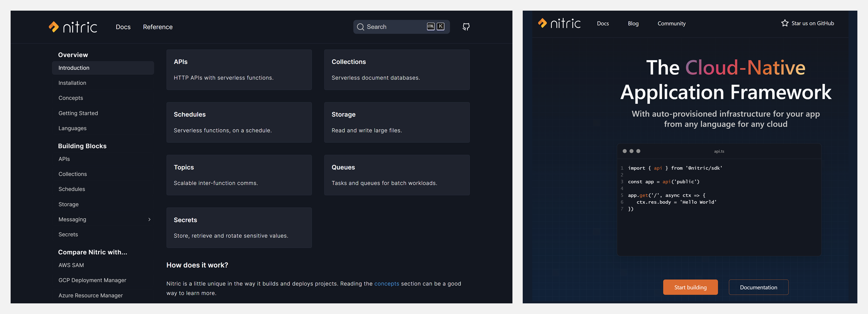This screenshot has width=868, height=314.
Task: Click the CTRL K shortcut badge
Action: [x=436, y=27]
